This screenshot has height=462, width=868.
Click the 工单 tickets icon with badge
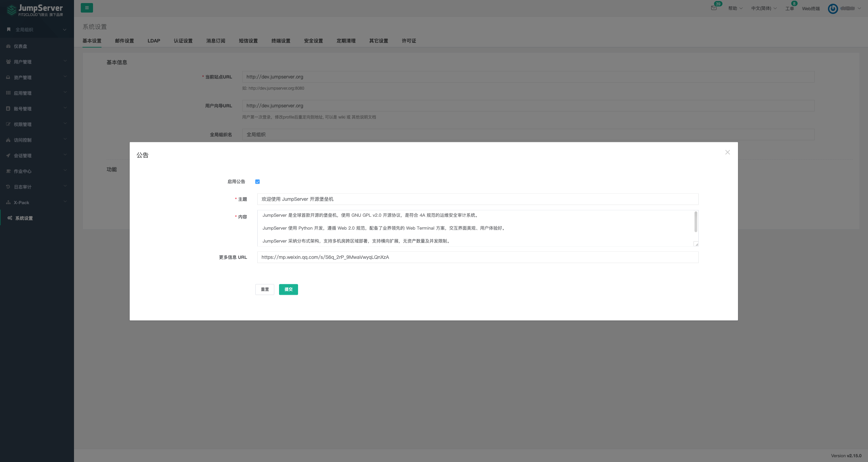pyautogui.click(x=790, y=8)
